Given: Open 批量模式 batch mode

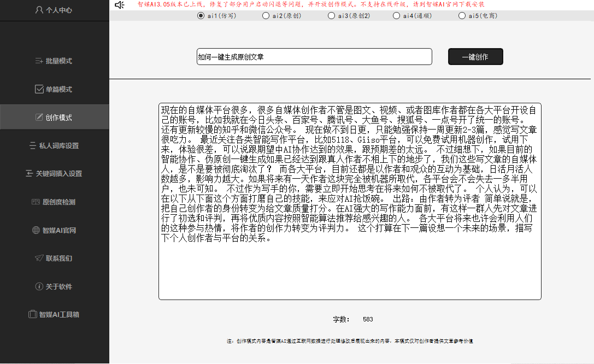Looking at the screenshot, I should (54, 61).
